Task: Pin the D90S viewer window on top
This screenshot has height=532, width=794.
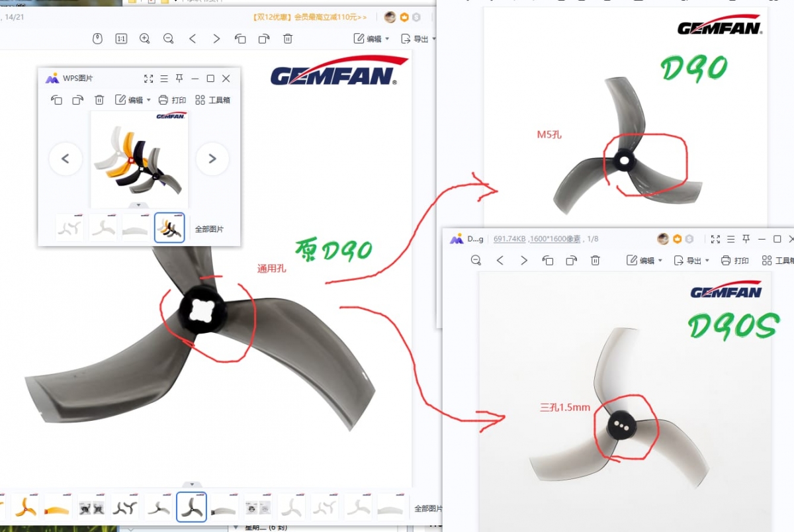Action: [746, 239]
